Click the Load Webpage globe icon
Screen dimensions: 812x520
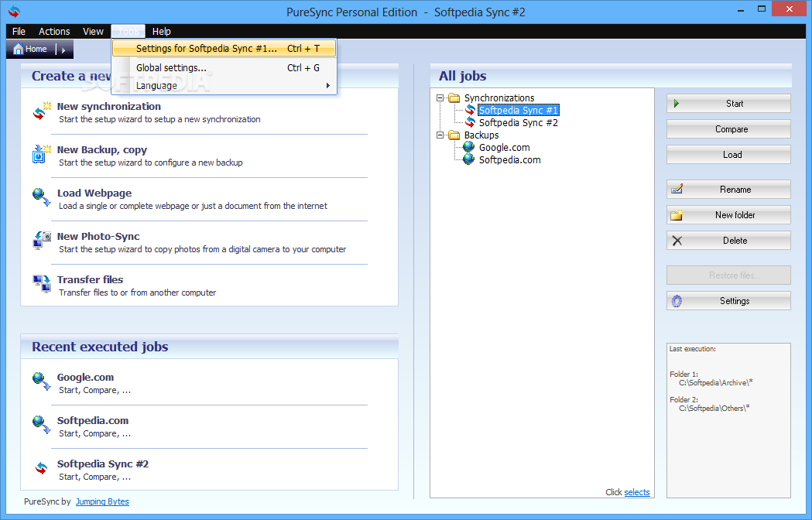click(42, 197)
